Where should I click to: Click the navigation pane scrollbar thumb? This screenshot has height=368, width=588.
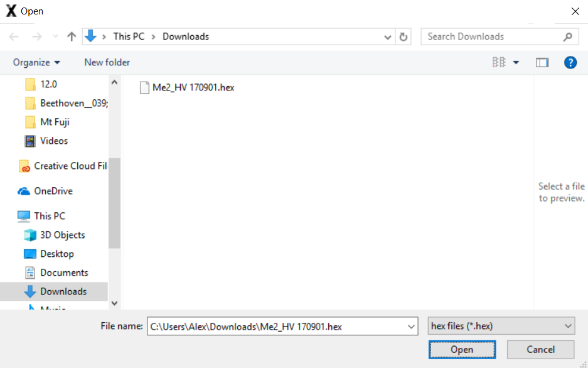(x=114, y=203)
